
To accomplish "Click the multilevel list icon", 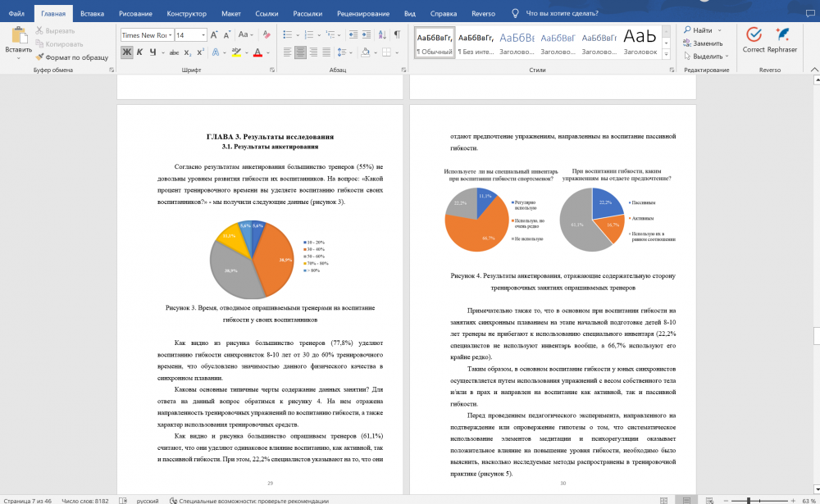I will [x=330, y=35].
